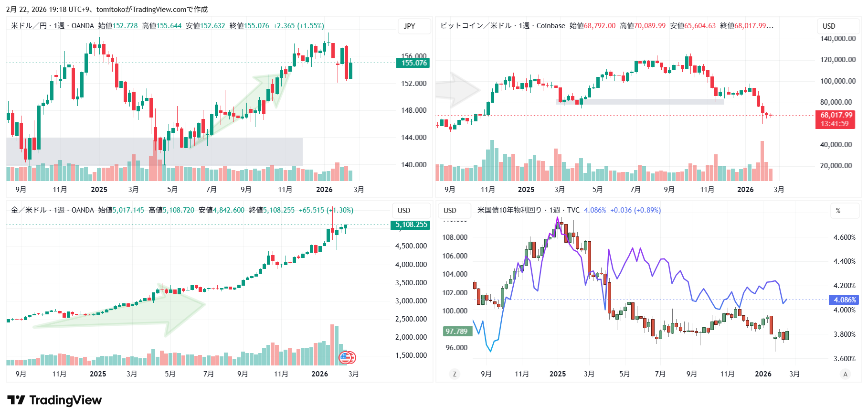Image resolution: width=868 pixels, height=418 pixels.
Task: Click the red 68,017.99 Bitcoin price label
Action: 836,115
